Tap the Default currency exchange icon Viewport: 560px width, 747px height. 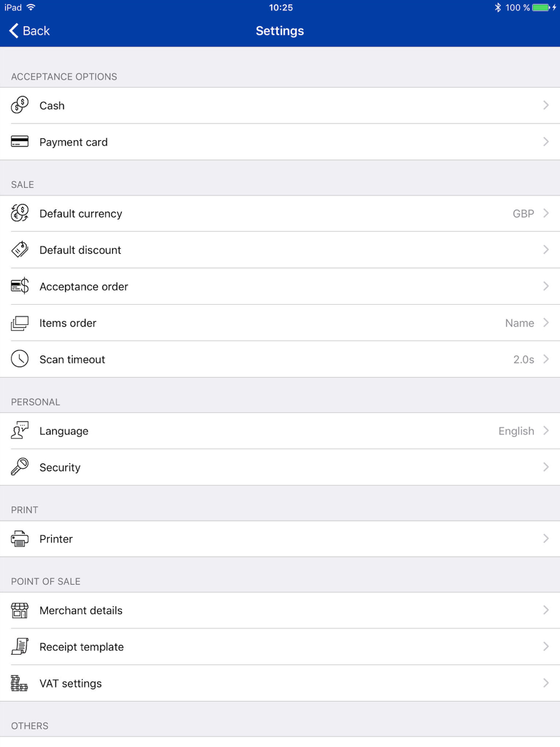[20, 213]
